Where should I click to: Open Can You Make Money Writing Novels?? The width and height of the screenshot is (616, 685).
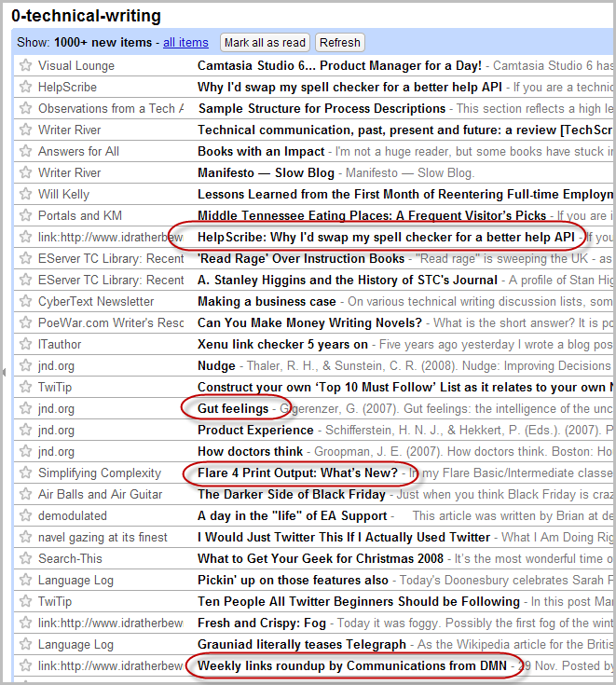(309, 322)
